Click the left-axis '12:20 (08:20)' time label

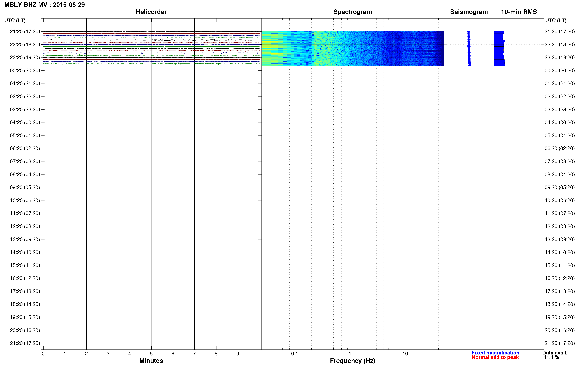click(25, 226)
